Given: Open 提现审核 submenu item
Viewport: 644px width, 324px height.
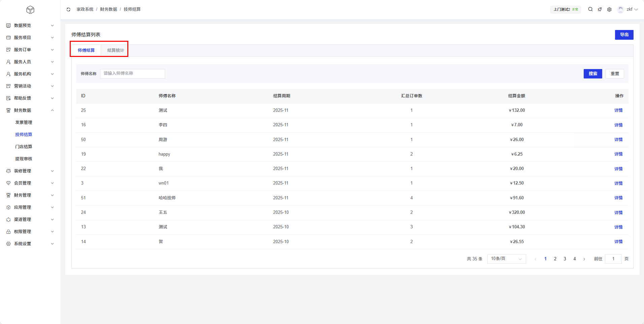Looking at the screenshot, I should tap(24, 159).
